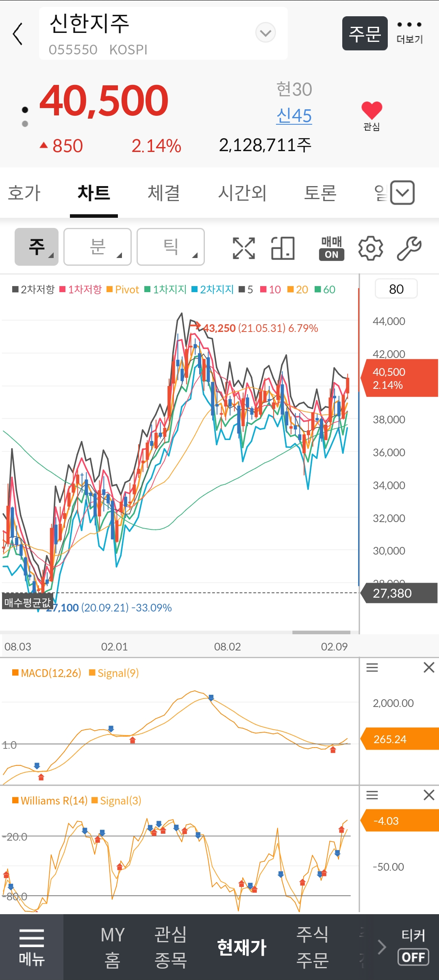Open the 시간외 tab
Image resolution: width=439 pixels, height=980 pixels.
(x=242, y=193)
